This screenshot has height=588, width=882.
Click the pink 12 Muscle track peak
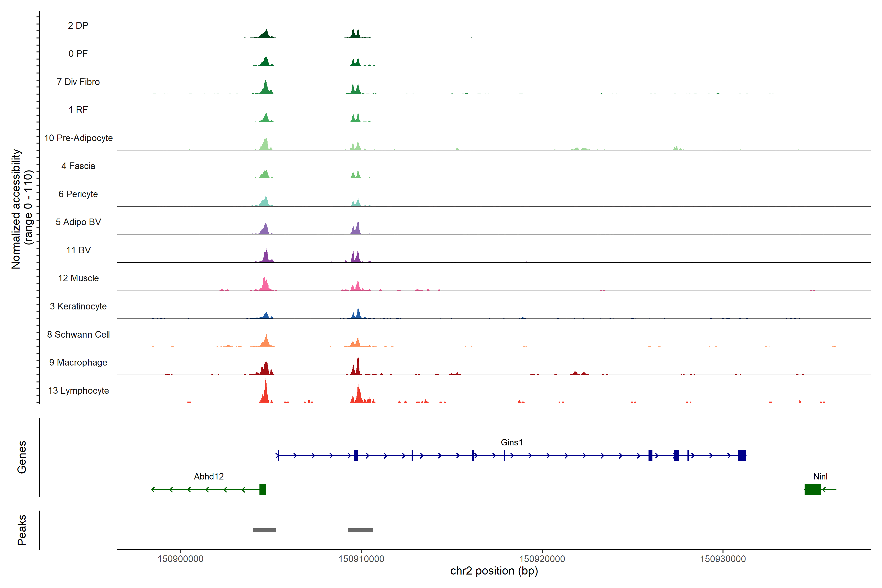click(265, 285)
